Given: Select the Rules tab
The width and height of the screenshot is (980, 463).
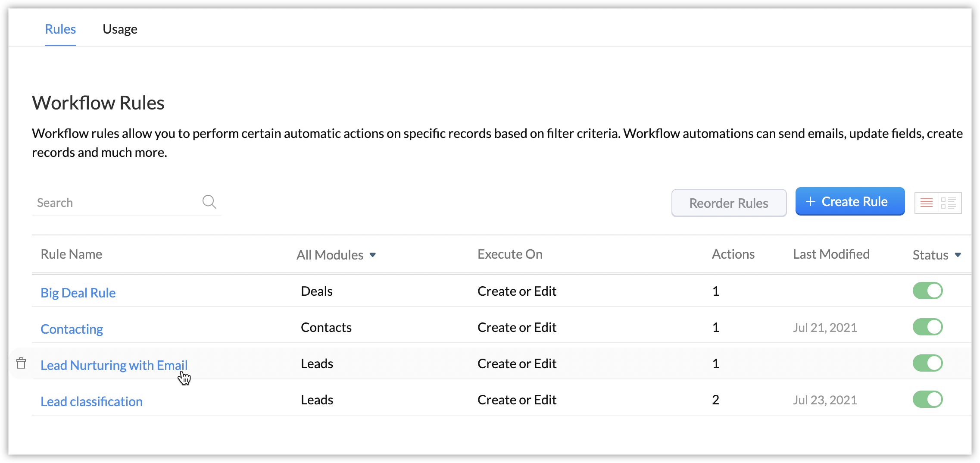Looking at the screenshot, I should coord(60,29).
